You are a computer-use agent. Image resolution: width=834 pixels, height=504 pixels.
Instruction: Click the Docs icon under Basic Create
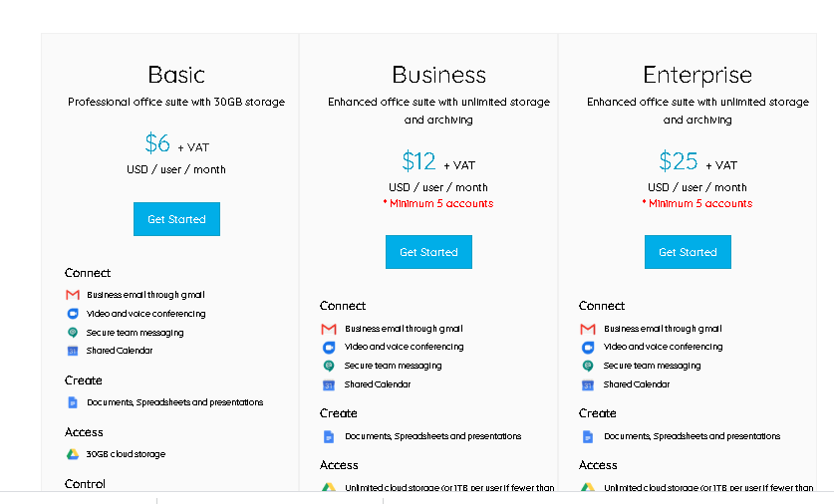[73, 402]
